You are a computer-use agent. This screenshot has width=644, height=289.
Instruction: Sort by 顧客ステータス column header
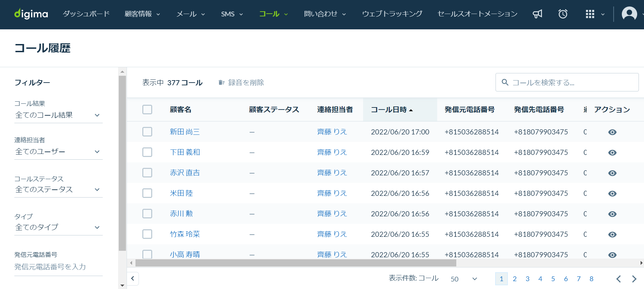coord(274,110)
